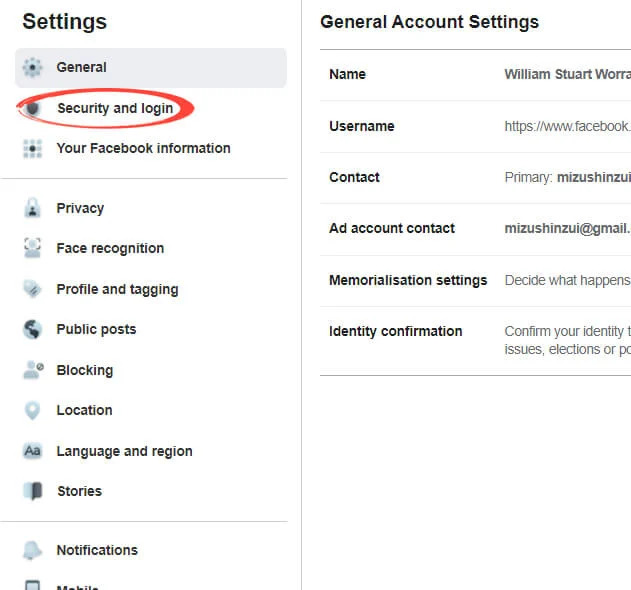Click the Privacy padlock icon
Screen dimensions: 631x590
(33, 209)
